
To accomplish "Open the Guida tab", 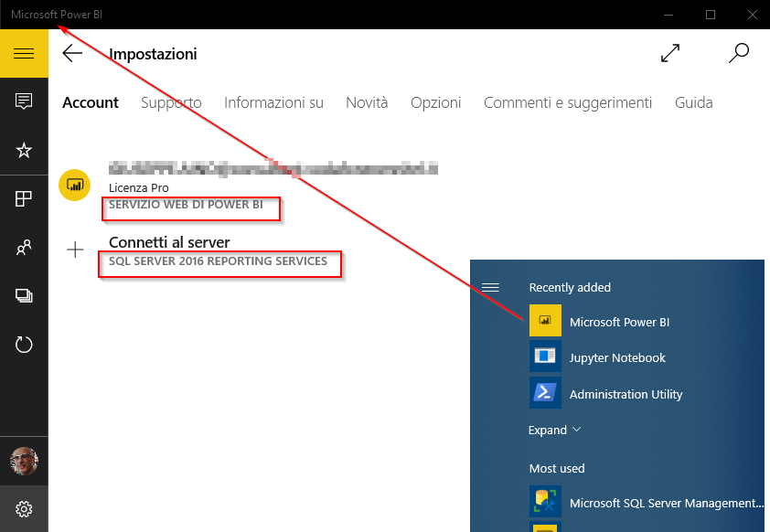I will [693, 102].
